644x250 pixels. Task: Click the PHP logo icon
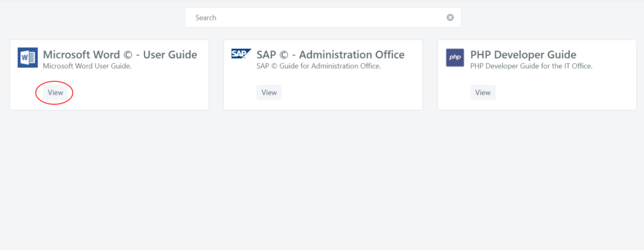tap(455, 58)
